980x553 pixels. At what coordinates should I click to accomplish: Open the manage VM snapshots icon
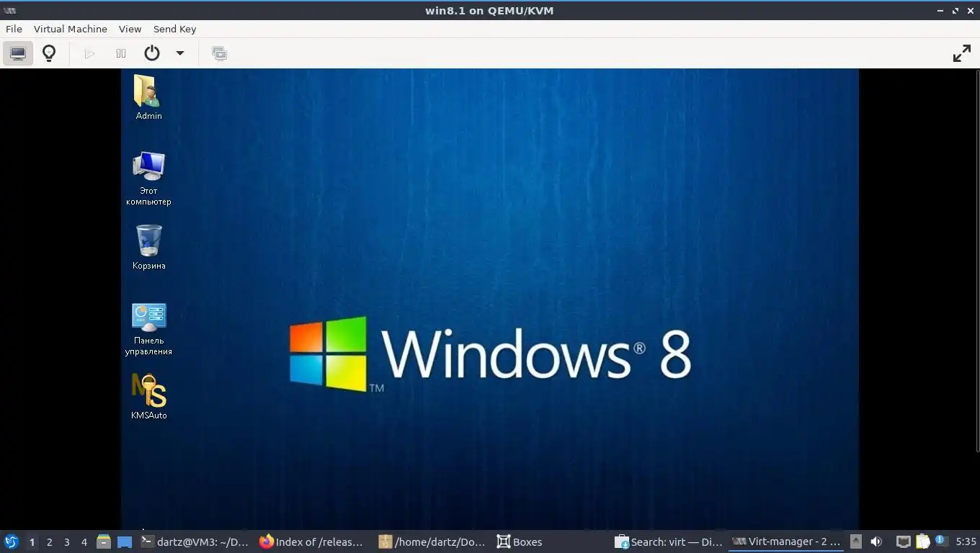(x=219, y=53)
